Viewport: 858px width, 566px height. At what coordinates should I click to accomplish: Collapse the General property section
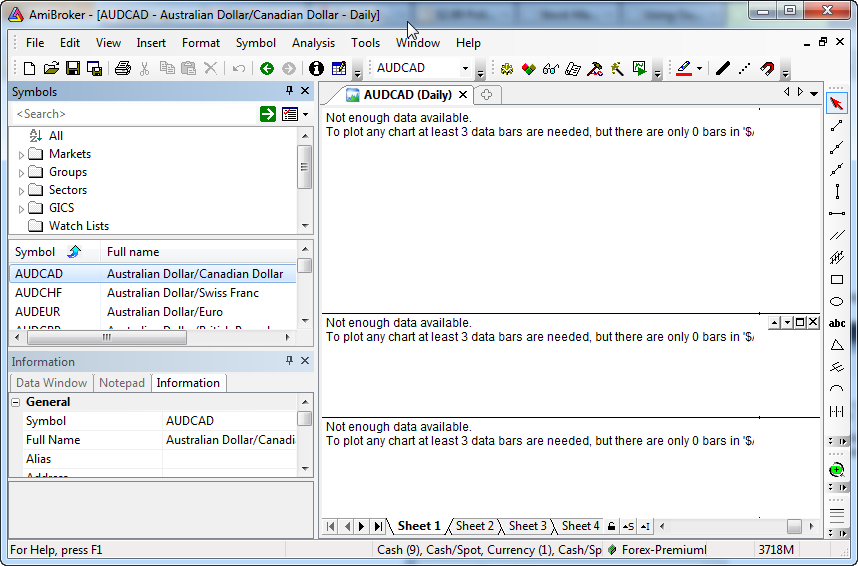tap(16, 402)
